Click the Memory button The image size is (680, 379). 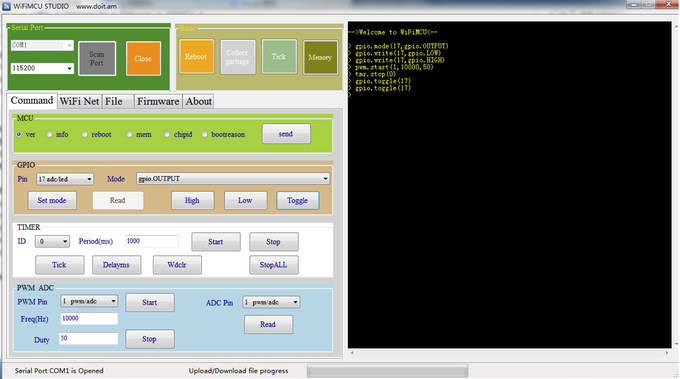coord(320,57)
